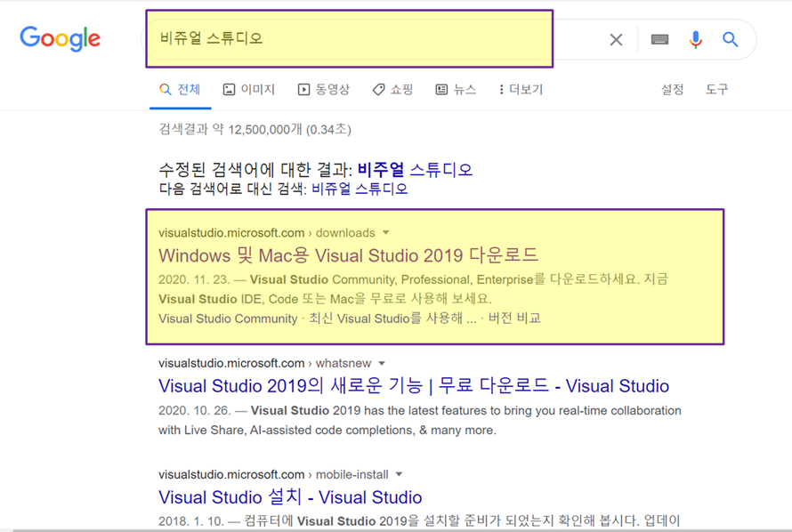Click result count text 검색결과 약 12,500,000개
The height and width of the screenshot is (532, 792).
click(230, 129)
